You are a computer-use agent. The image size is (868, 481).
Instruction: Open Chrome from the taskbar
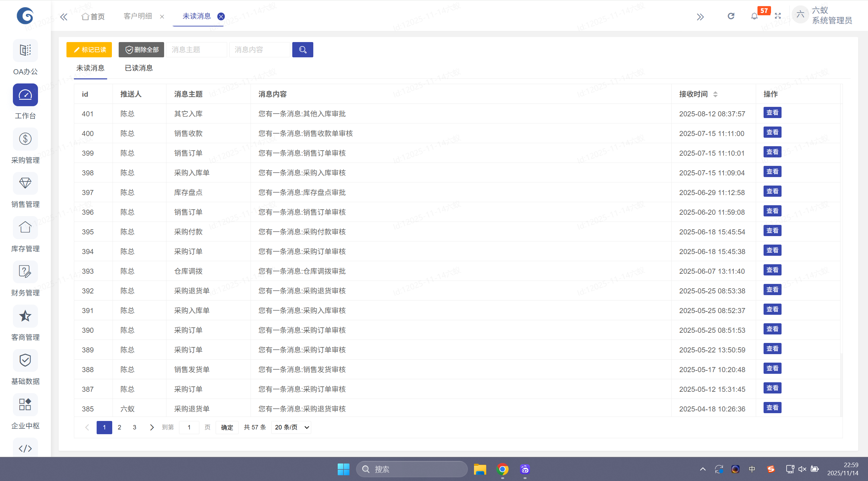502,469
